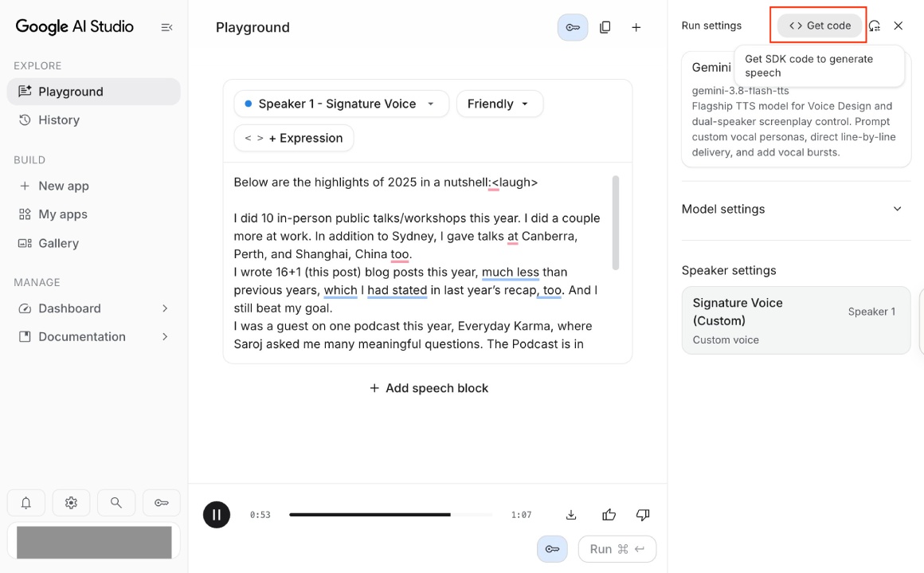Click the text editor scrollbar
924x573 pixels.
616,222
